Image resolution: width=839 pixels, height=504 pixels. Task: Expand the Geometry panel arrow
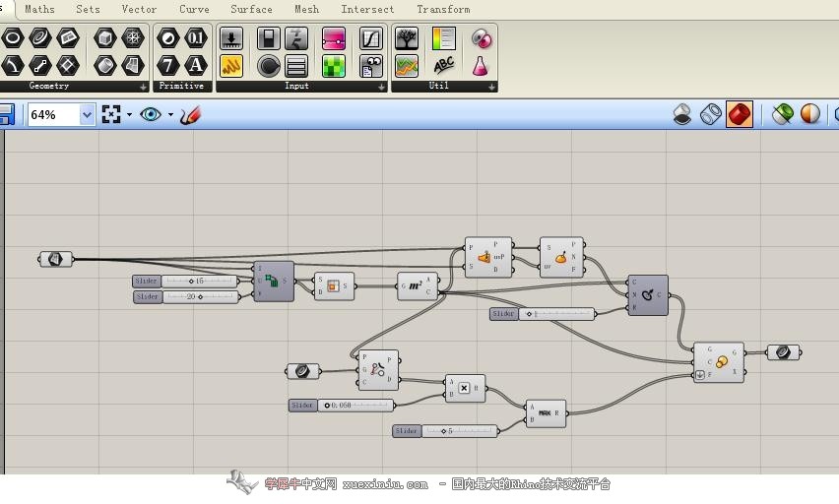click(143, 87)
